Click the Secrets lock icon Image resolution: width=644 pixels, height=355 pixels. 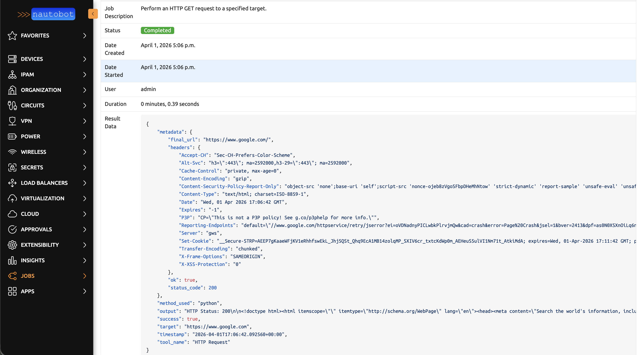12,168
